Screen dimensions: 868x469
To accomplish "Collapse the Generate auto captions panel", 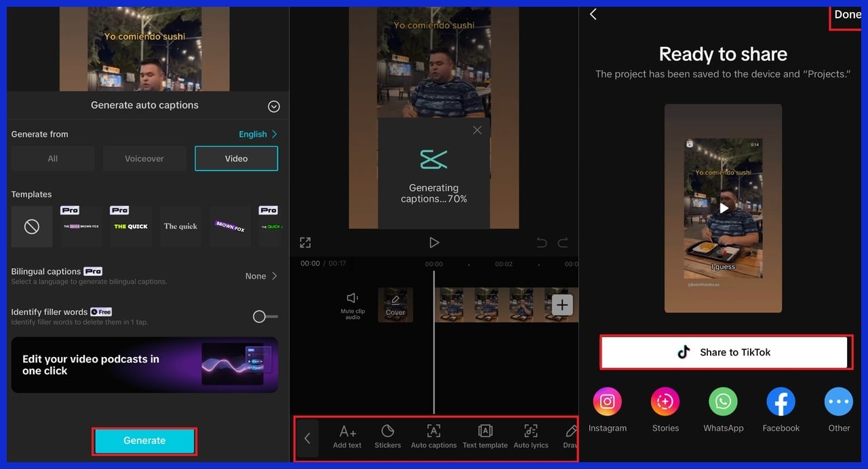I will (x=273, y=106).
